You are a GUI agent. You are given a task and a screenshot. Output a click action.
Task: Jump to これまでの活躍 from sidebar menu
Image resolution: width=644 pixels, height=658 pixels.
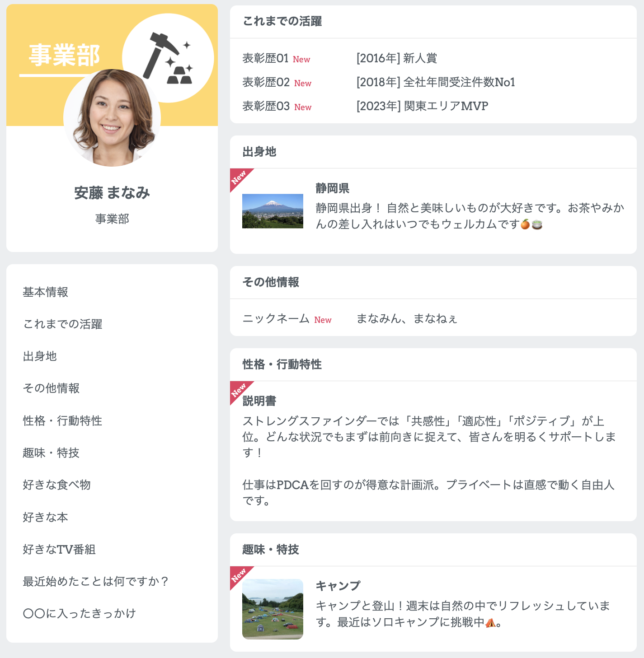63,324
